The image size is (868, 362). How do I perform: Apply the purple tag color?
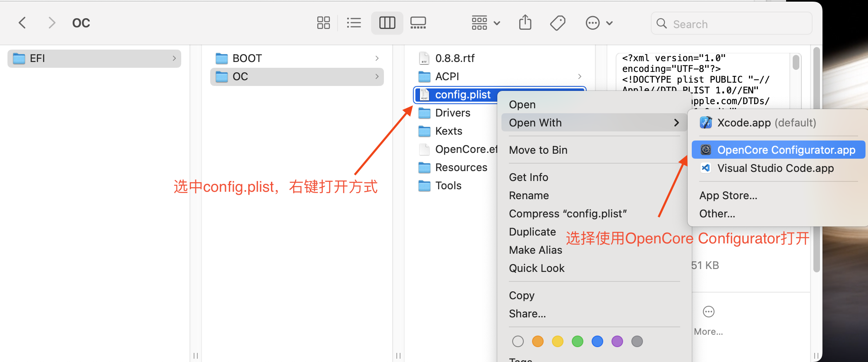coord(617,341)
